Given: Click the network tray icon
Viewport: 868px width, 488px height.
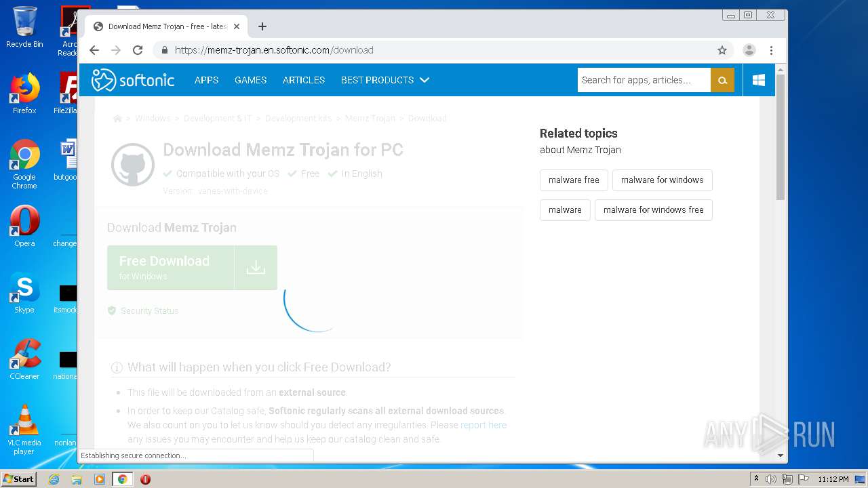Looking at the screenshot, I should click(787, 479).
